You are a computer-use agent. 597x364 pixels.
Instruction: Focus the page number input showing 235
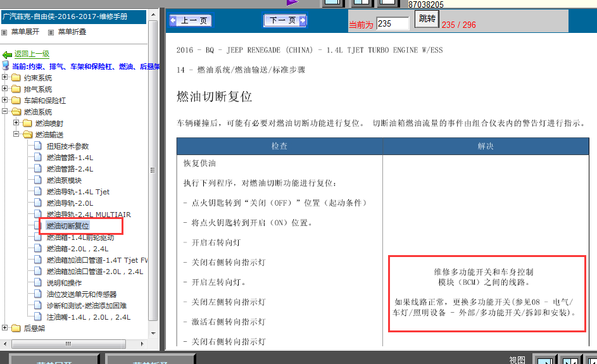pos(393,23)
